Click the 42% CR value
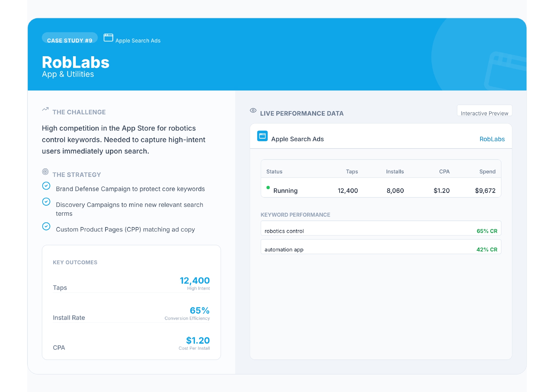Viewport: 554px width, 392px height. [x=487, y=250]
